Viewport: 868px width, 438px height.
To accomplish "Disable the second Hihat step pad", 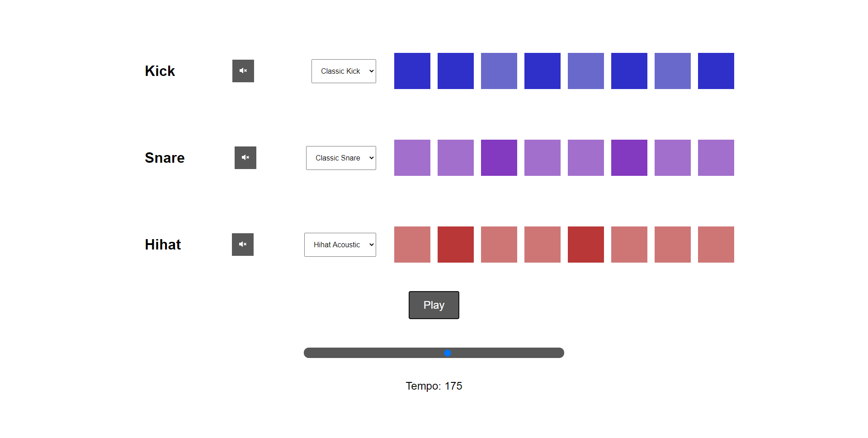I will (456, 245).
